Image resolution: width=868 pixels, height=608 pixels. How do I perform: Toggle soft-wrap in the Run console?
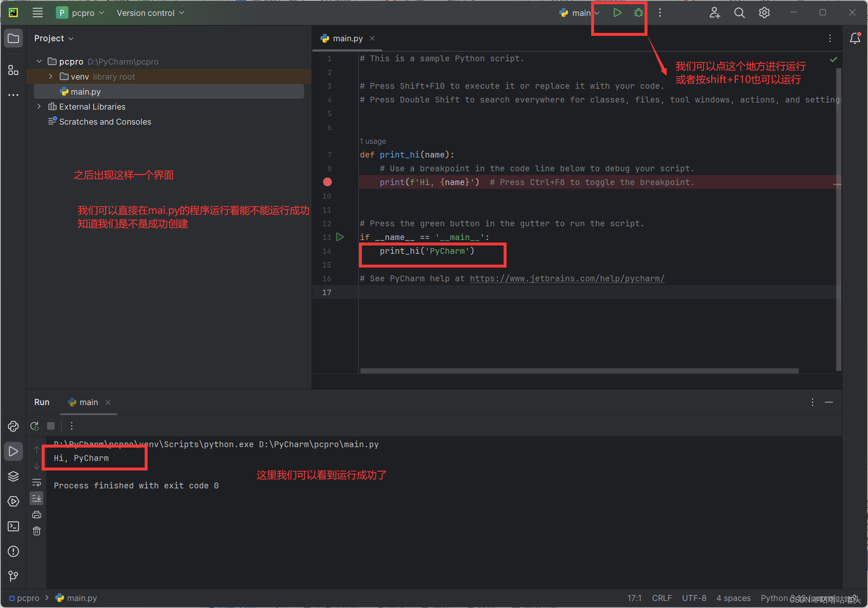tap(37, 483)
